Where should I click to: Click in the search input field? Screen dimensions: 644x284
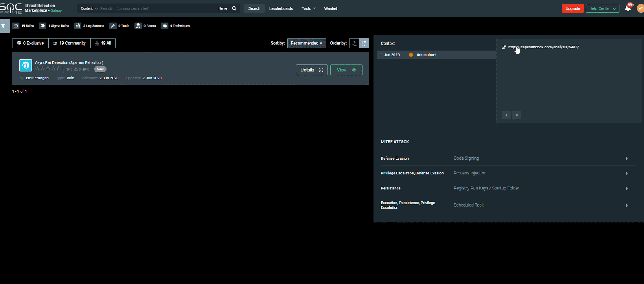pyautogui.click(x=157, y=8)
